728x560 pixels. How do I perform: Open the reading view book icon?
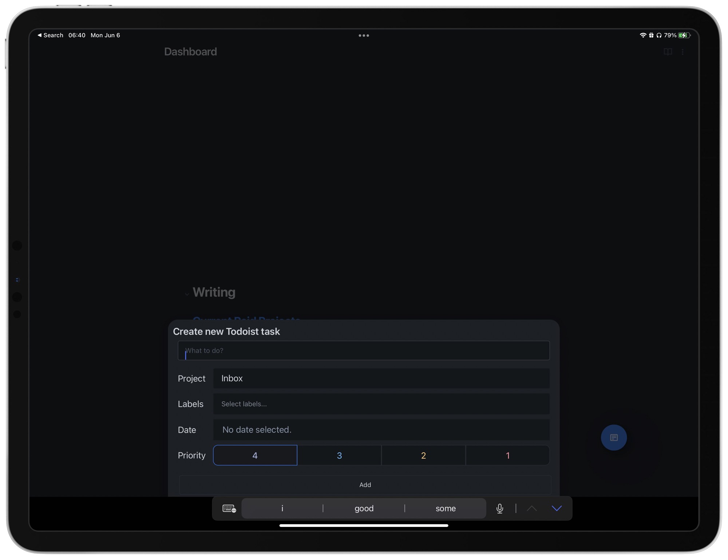(668, 52)
